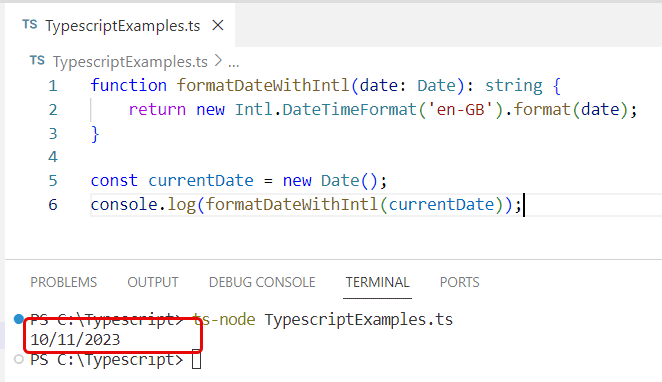Viewport: 662px width, 382px height.
Task: Click the 10/11/2023 terminal output
Action: (75, 340)
